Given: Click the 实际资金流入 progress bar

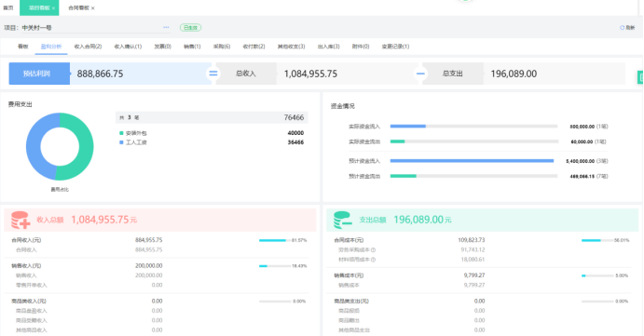Looking at the screenshot, I should tap(473, 127).
